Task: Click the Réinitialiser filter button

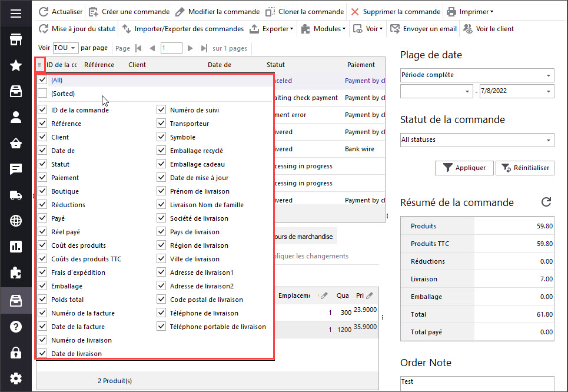Action: 525,168
